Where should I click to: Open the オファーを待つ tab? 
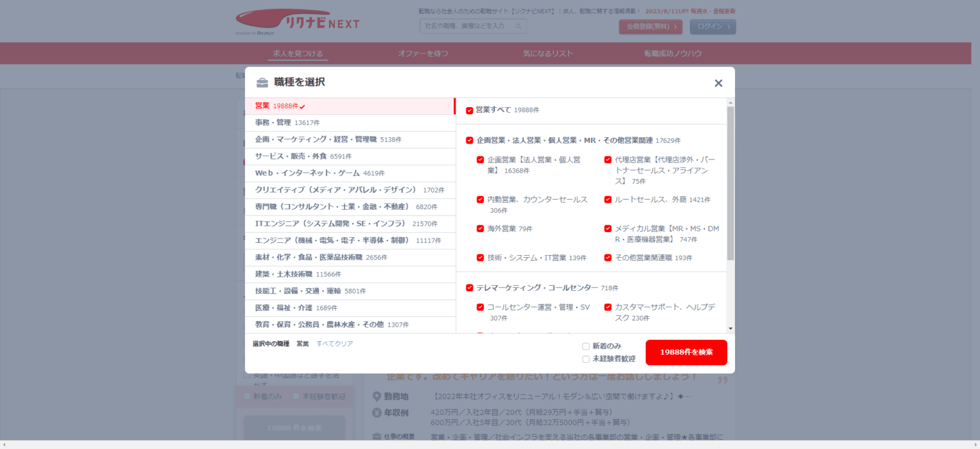coord(423,54)
